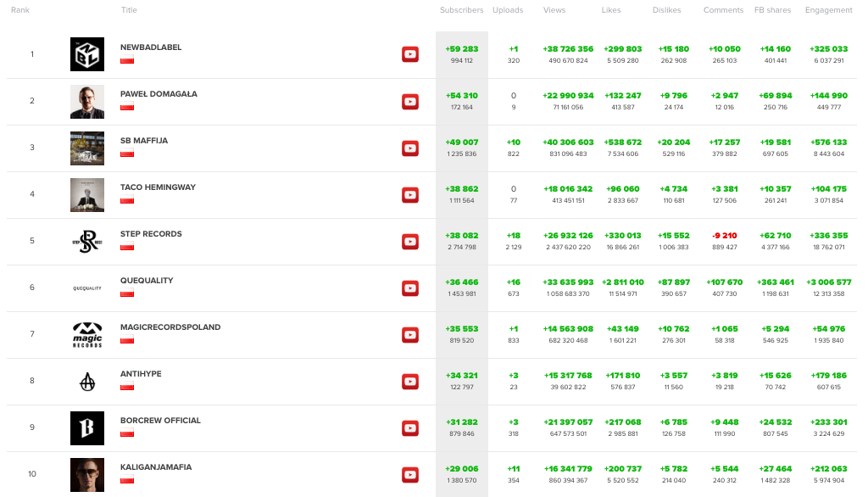
Task: Open QueQuality's YouTube channel icon
Action: tap(410, 288)
